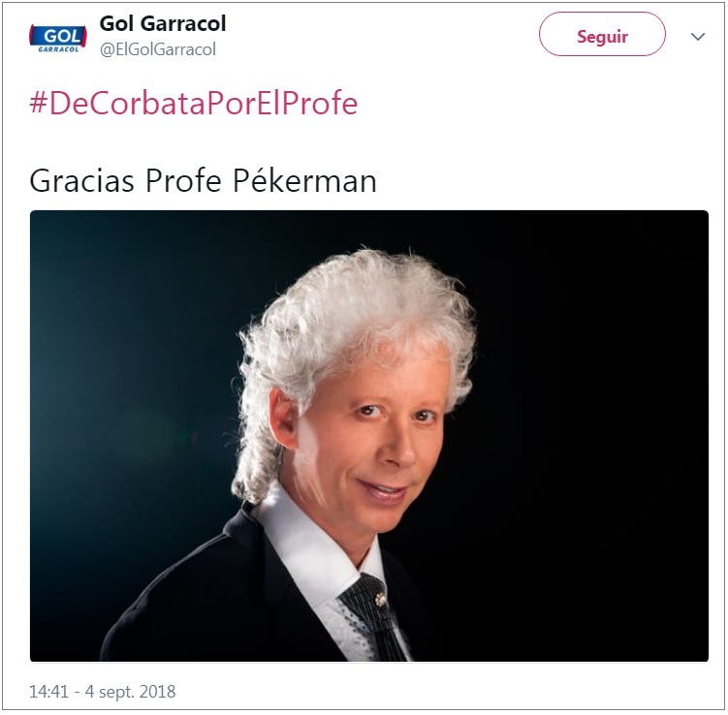Click the time 14:41 in the tweet footer
The height and width of the screenshot is (715, 728).
48,692
